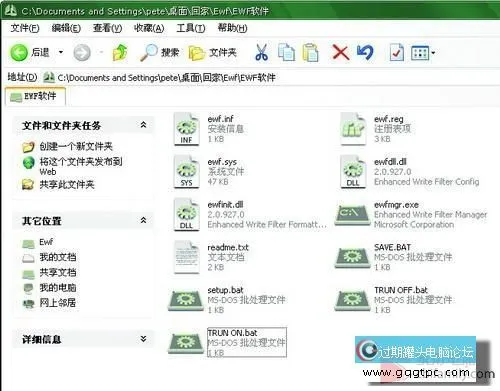
Task: Select the ewf.reg registry file icon
Action: (353, 129)
